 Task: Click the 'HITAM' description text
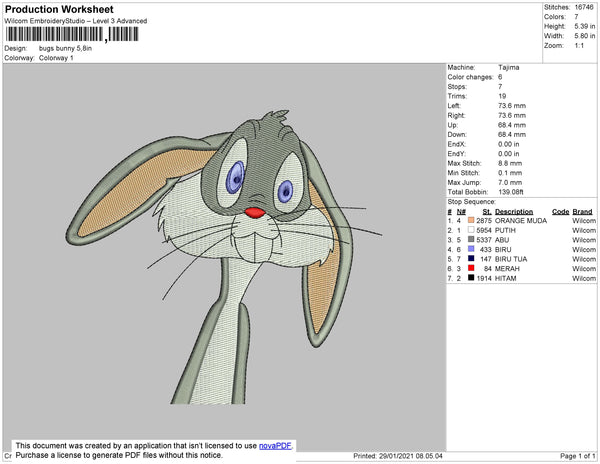tap(505, 278)
